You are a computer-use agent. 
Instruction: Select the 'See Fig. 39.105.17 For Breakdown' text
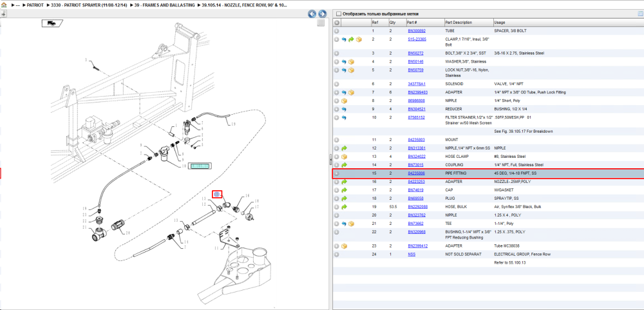[x=523, y=131]
